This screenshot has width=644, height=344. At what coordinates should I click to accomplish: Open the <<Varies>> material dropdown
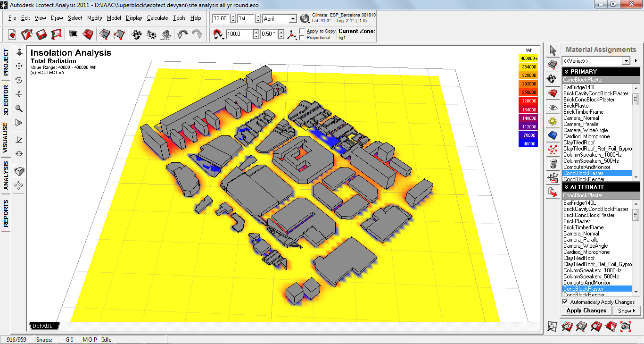(626, 61)
